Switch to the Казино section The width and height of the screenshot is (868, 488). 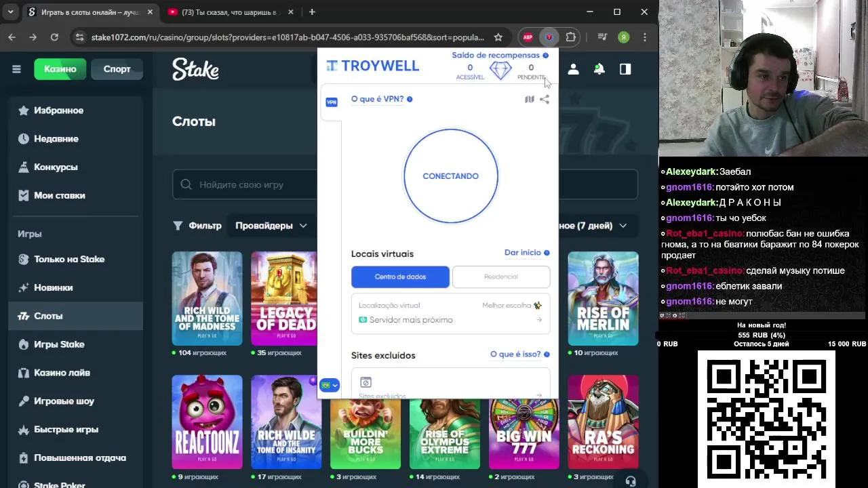pos(60,69)
